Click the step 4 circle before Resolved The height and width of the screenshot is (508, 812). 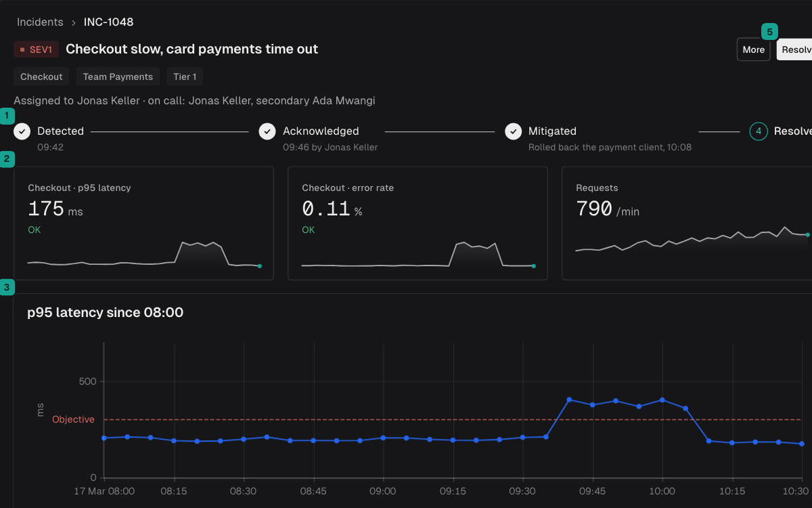[x=759, y=131]
